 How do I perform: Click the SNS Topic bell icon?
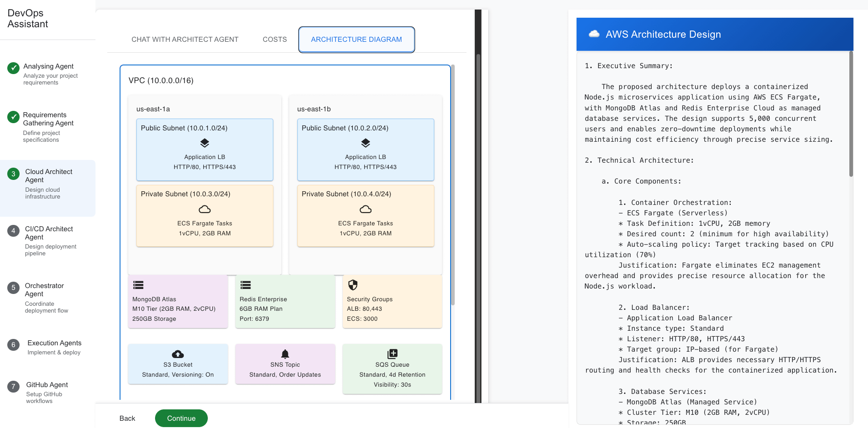point(285,353)
